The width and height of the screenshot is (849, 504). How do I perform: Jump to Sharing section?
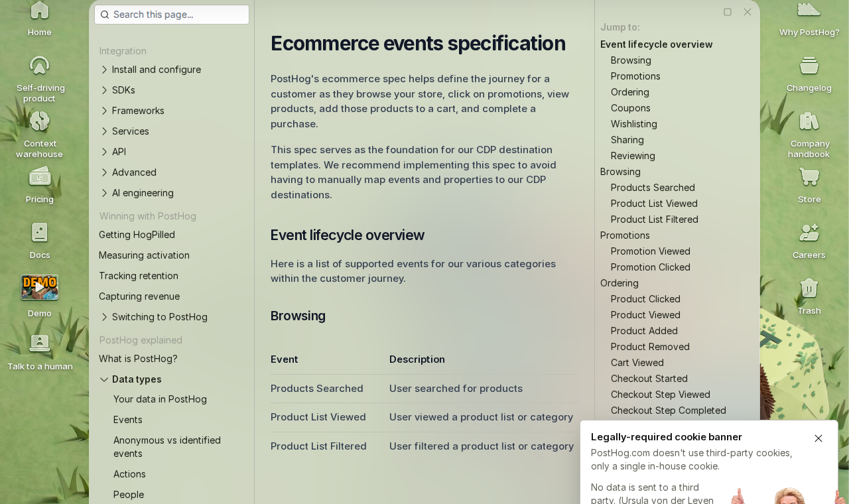click(627, 140)
